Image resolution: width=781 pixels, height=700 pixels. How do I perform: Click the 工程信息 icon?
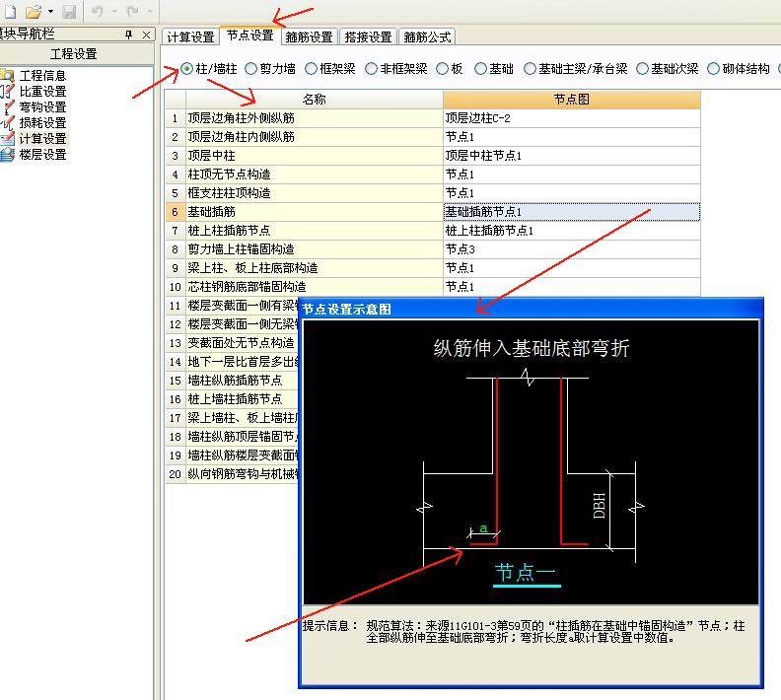tap(7, 75)
